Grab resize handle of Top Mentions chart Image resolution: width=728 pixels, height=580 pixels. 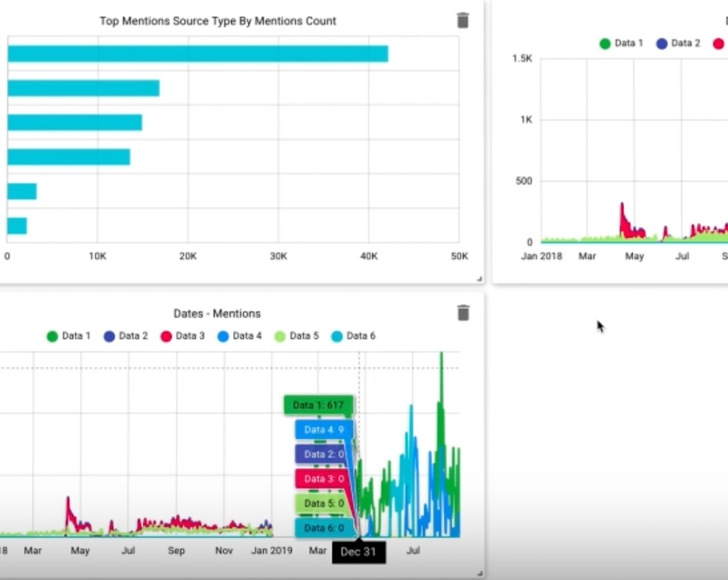click(x=479, y=279)
